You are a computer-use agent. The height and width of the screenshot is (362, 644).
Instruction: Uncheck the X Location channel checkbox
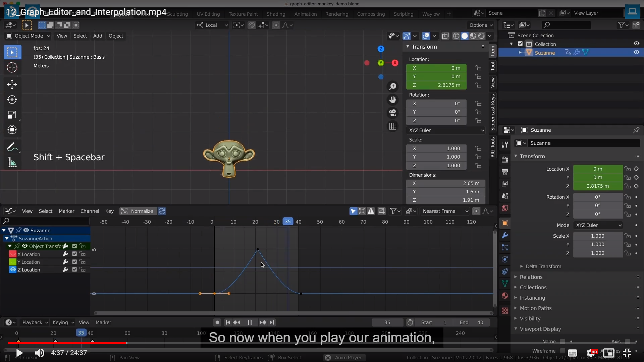[74, 254]
